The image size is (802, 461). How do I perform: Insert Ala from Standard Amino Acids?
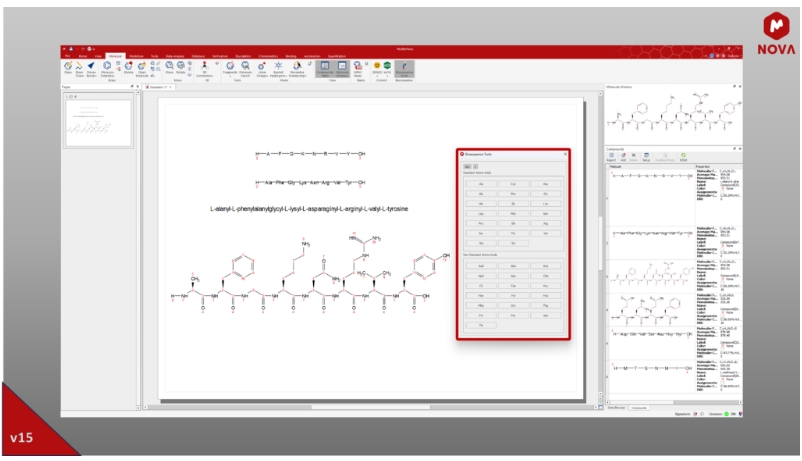479,185
